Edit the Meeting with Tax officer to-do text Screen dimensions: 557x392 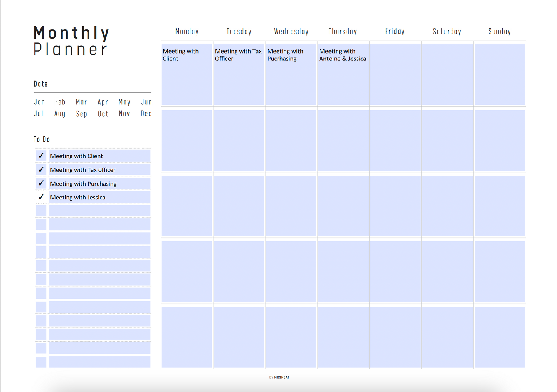99,170
